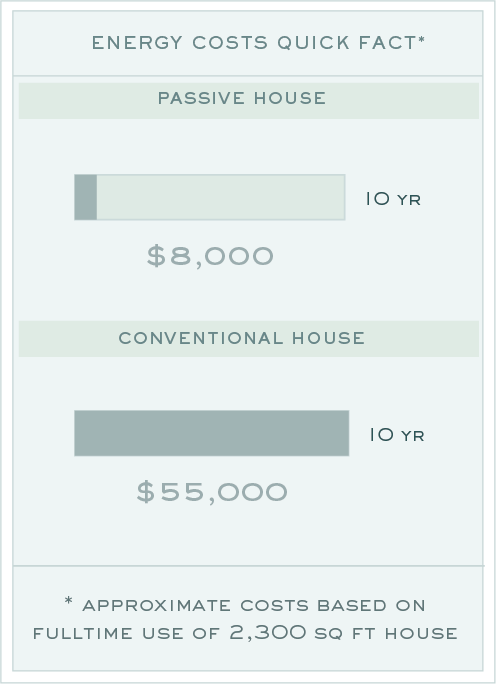Click the asterisk starting the footnote
The width and height of the screenshot is (496, 684).
(68, 601)
